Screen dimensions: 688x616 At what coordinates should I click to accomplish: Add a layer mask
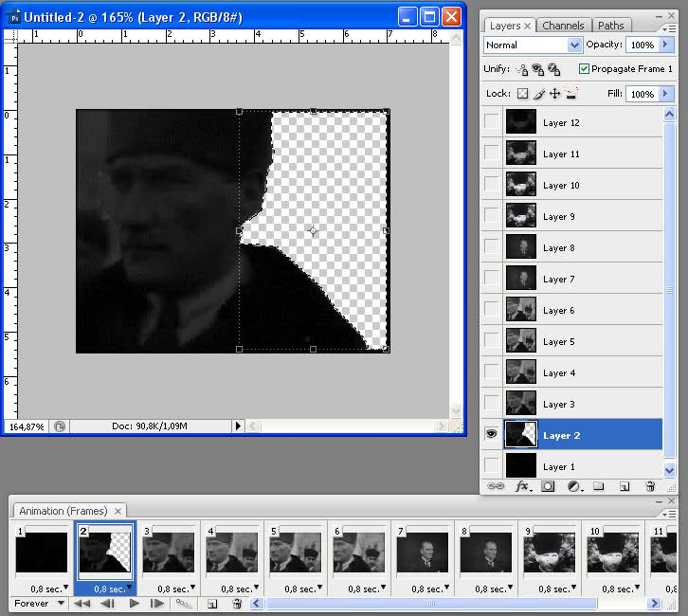point(548,486)
